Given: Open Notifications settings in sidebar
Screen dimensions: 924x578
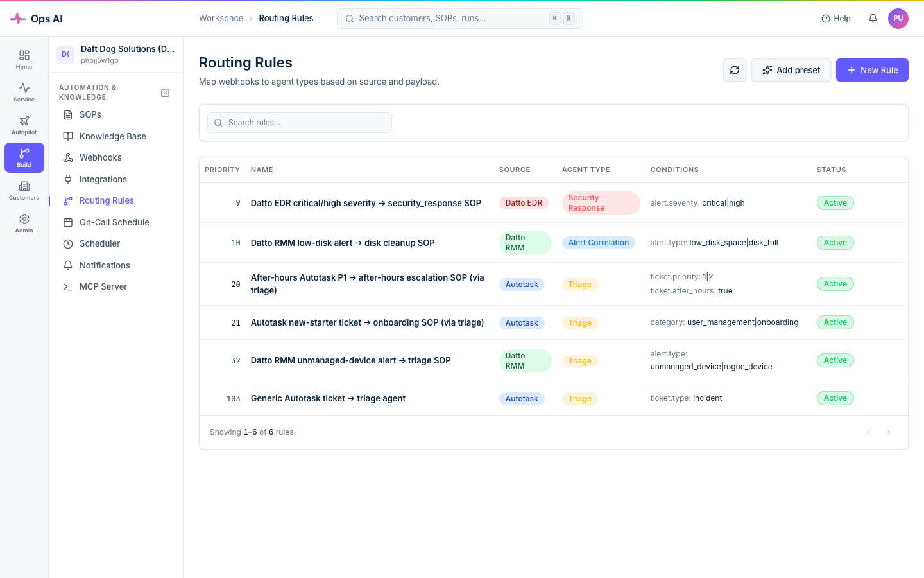Looking at the screenshot, I should [116, 265].
